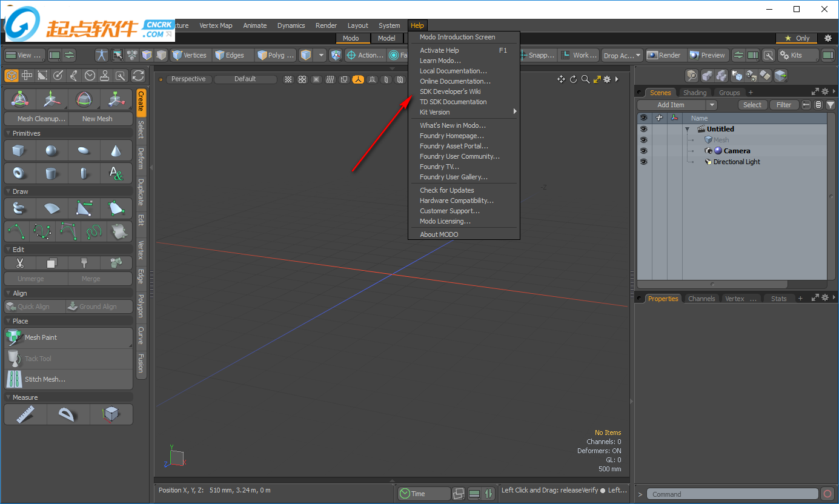Pick the cone primitive icon

point(116,151)
